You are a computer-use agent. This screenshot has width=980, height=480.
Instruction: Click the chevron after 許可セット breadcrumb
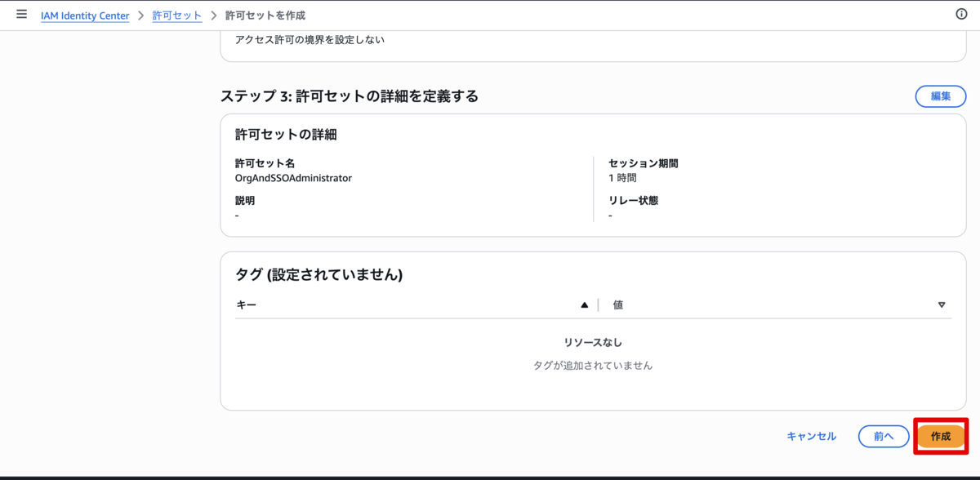[214, 16]
